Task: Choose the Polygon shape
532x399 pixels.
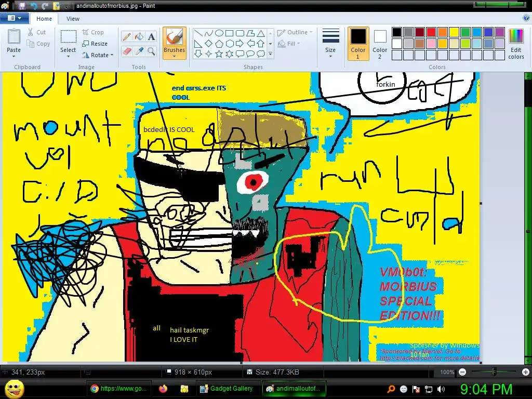Action: [x=250, y=33]
